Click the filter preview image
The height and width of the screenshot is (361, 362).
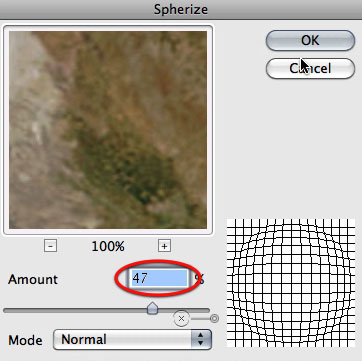pyautogui.click(x=108, y=130)
